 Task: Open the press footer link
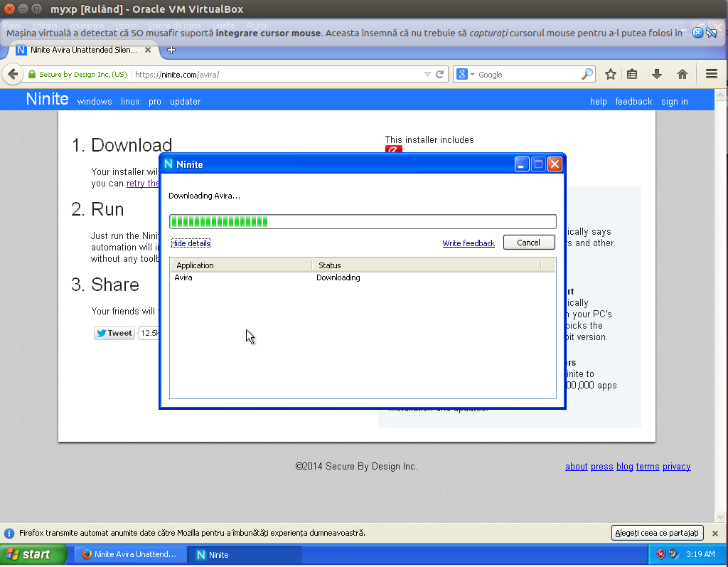coord(601,466)
